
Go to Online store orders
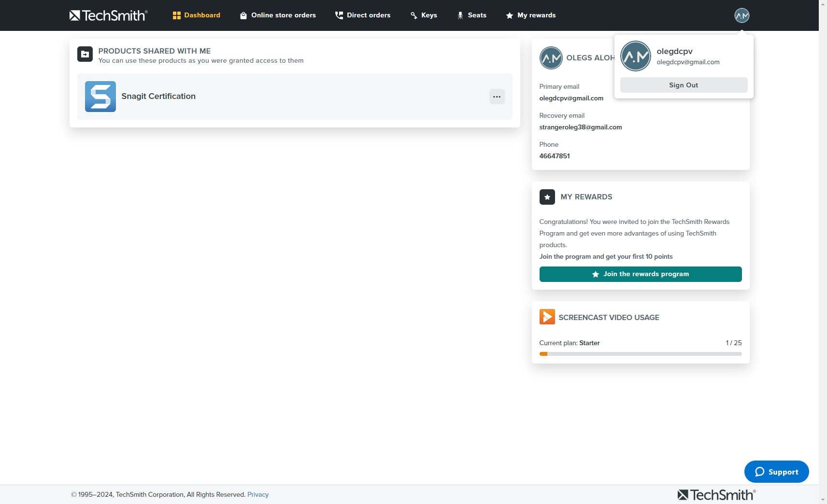click(x=278, y=15)
